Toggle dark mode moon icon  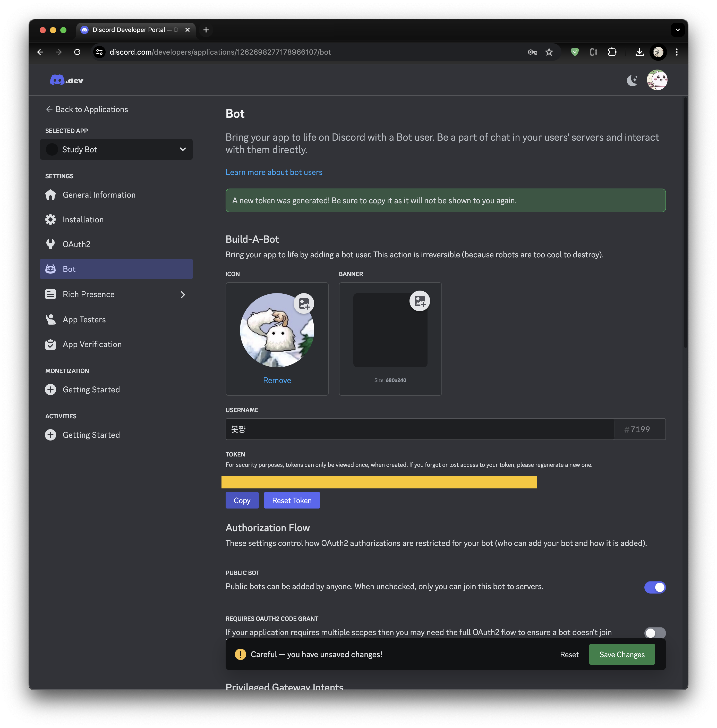(632, 80)
